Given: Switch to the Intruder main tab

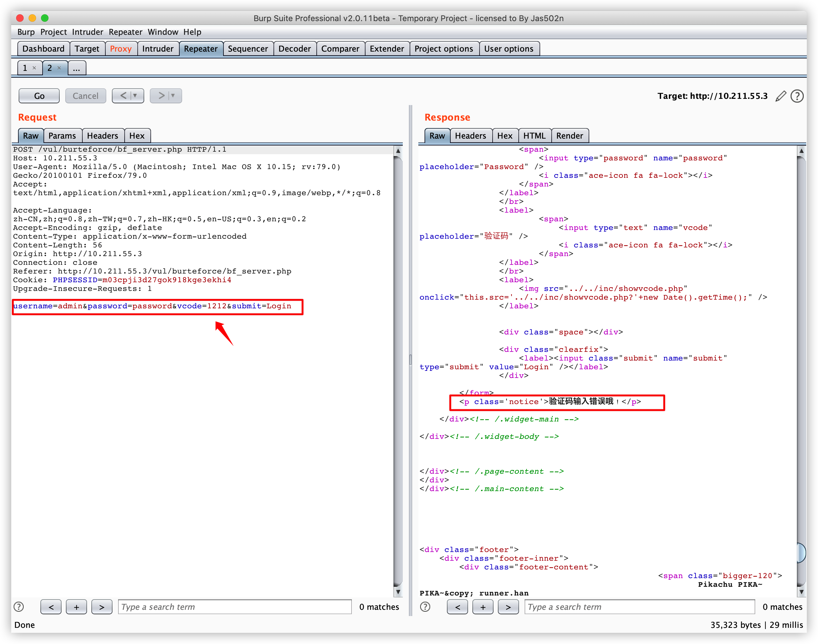Looking at the screenshot, I should pos(158,48).
